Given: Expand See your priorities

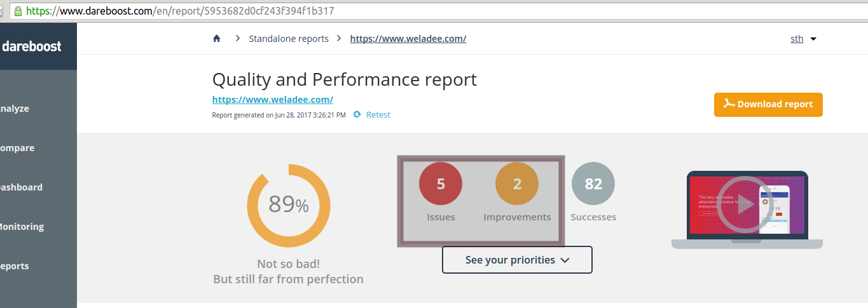Looking at the screenshot, I should click(517, 260).
